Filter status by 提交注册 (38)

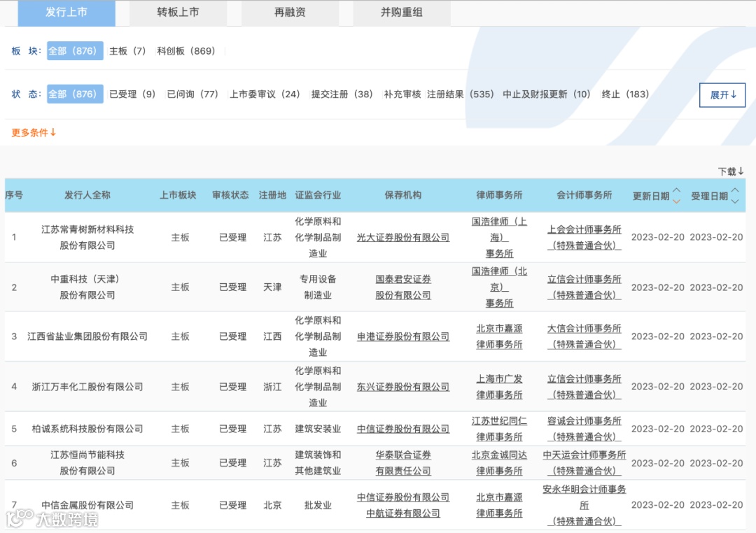coord(342,94)
